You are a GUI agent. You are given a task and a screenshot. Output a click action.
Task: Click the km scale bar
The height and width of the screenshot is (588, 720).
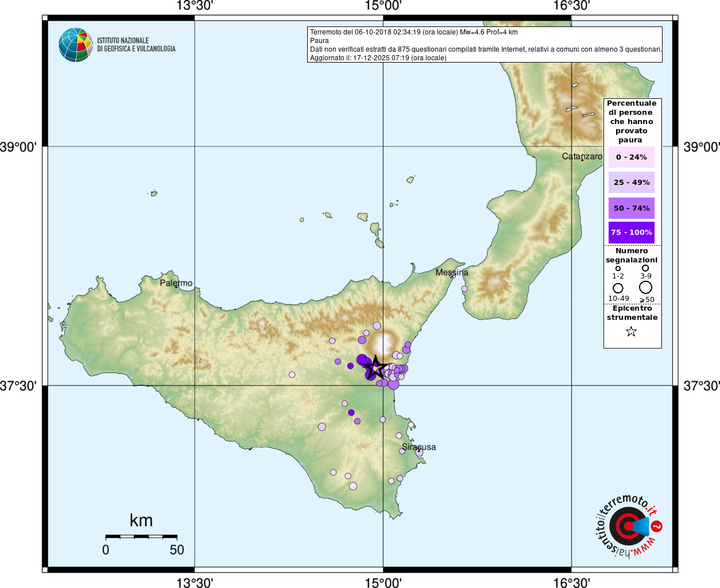(x=141, y=536)
